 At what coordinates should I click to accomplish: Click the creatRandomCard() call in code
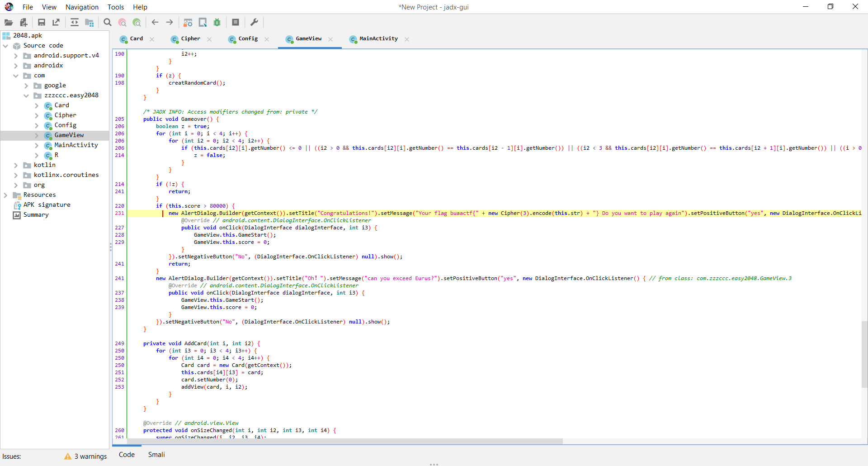click(x=197, y=83)
